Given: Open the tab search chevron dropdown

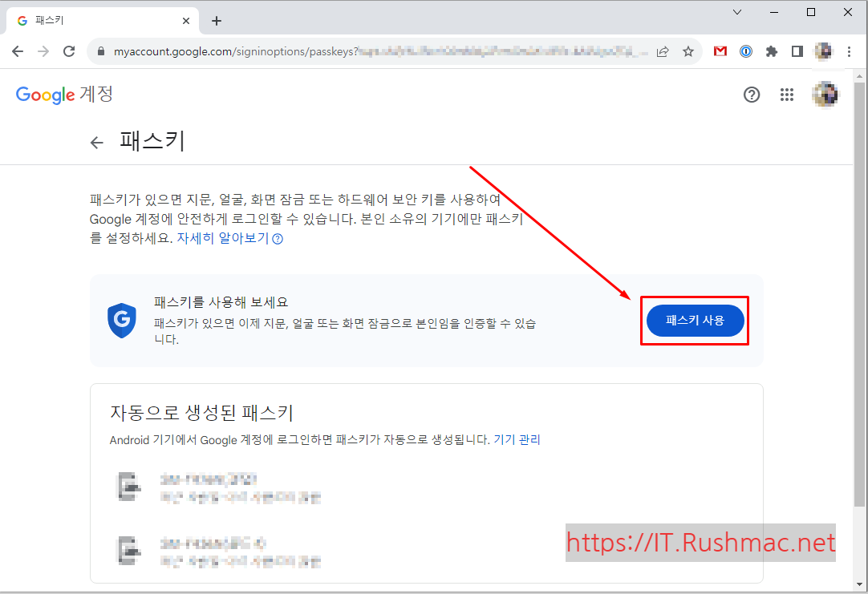Looking at the screenshot, I should 736,12.
